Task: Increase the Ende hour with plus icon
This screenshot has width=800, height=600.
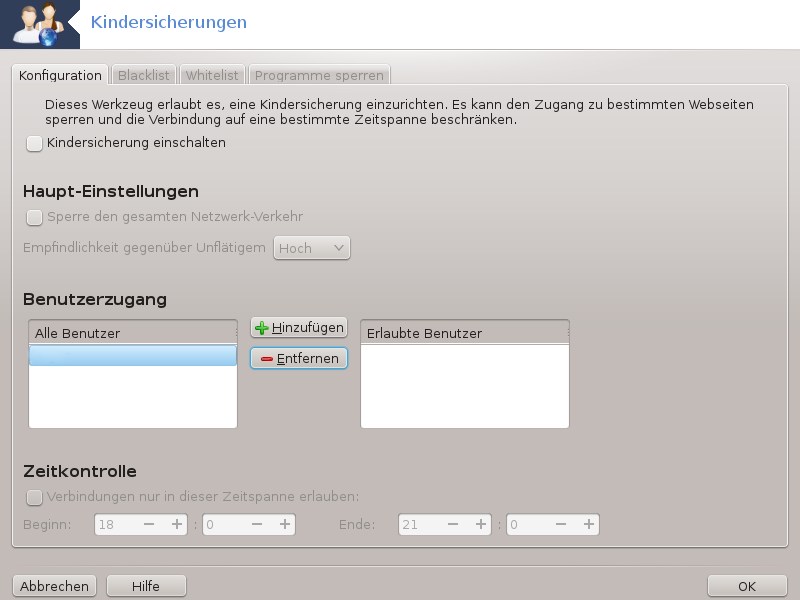Action: [x=481, y=524]
